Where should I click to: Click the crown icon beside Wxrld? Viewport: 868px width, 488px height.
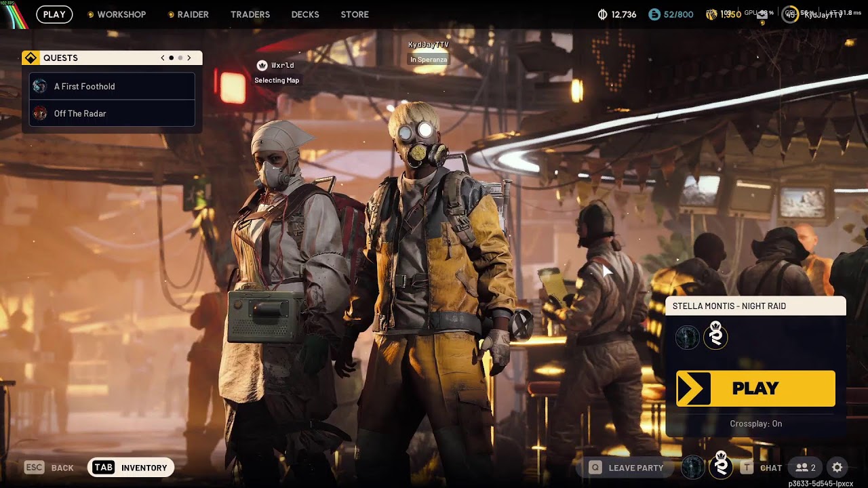pyautogui.click(x=262, y=65)
